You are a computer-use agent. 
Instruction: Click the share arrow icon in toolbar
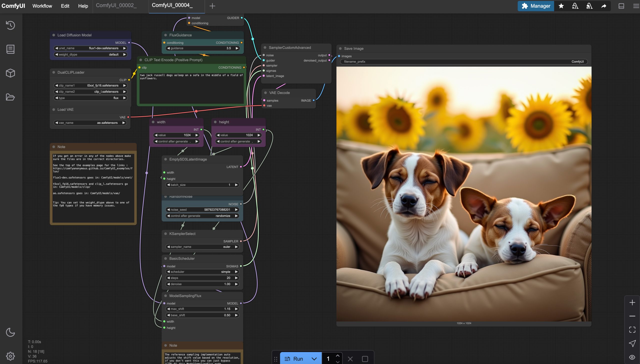(603, 6)
